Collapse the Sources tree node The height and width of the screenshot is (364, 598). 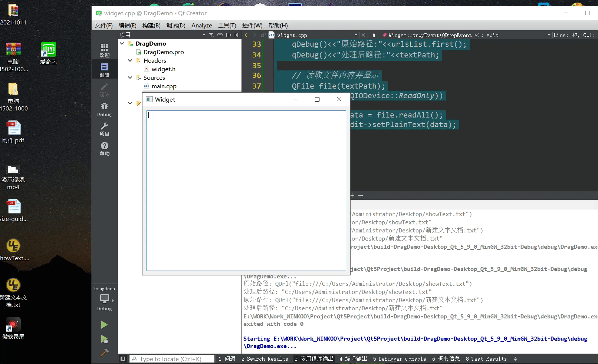point(129,77)
